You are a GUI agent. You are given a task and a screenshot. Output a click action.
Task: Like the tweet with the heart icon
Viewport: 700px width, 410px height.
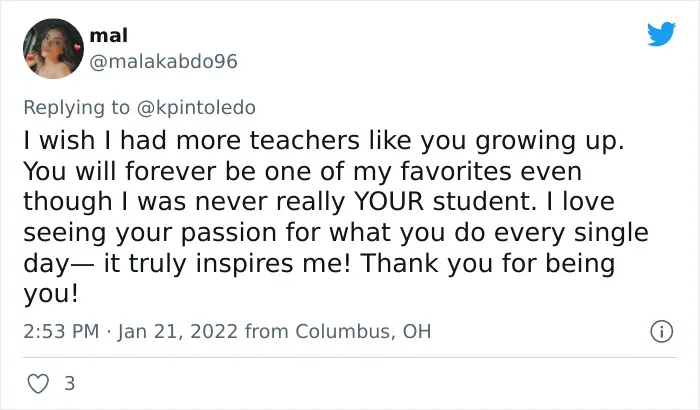[38, 384]
